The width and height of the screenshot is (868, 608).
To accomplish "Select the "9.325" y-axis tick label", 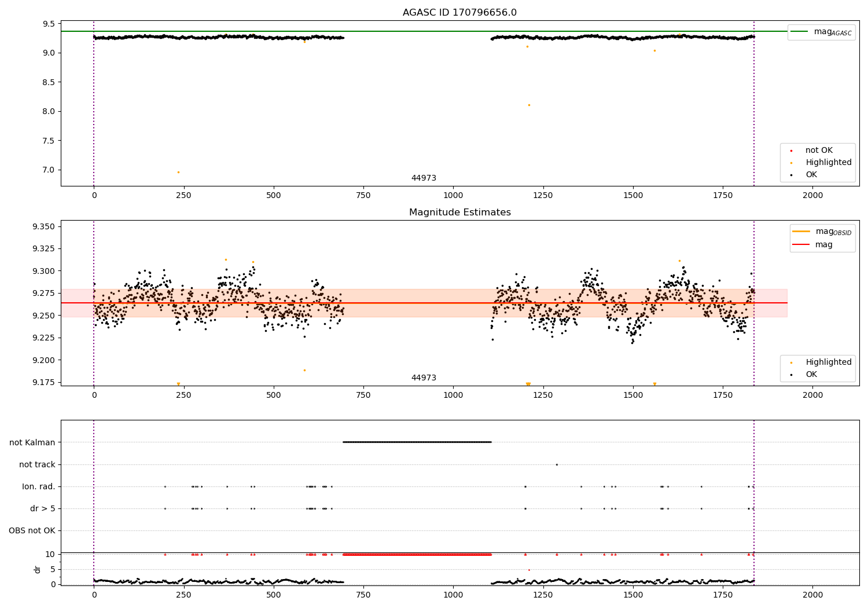I will (43, 249).
